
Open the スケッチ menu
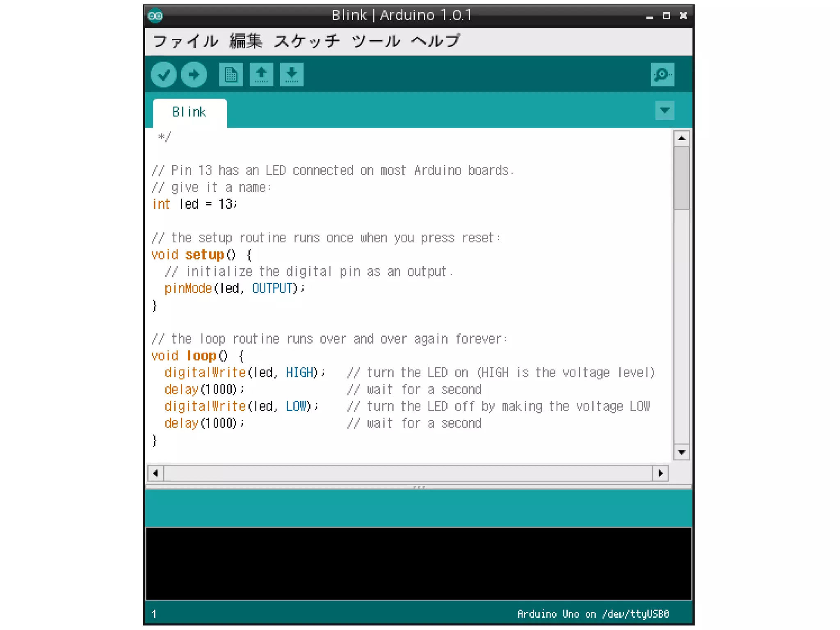coord(307,41)
